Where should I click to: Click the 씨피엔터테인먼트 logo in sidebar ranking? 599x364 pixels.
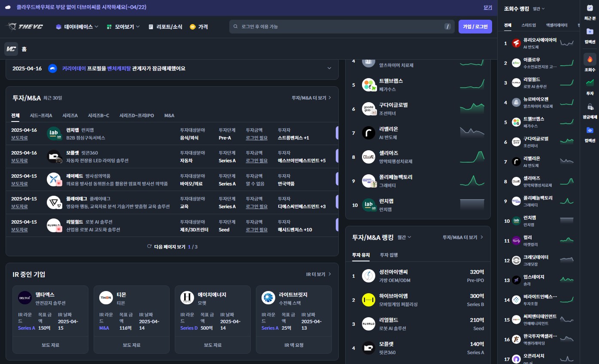[x=517, y=319]
